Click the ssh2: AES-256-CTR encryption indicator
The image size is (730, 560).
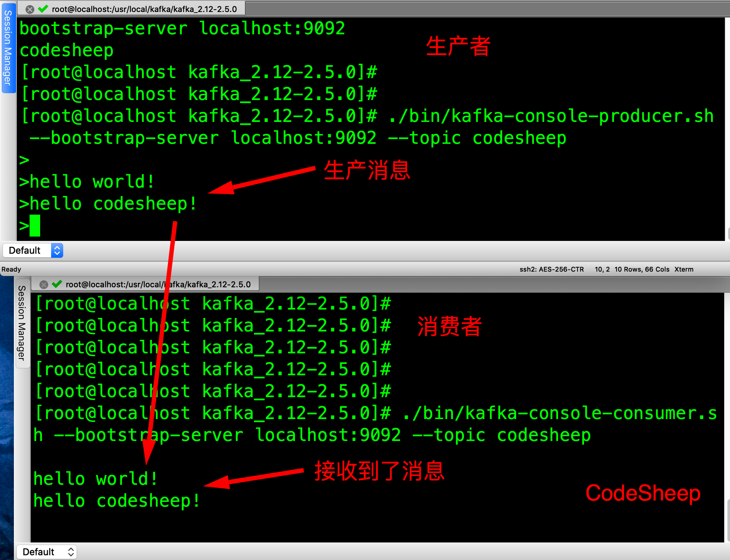tap(551, 269)
